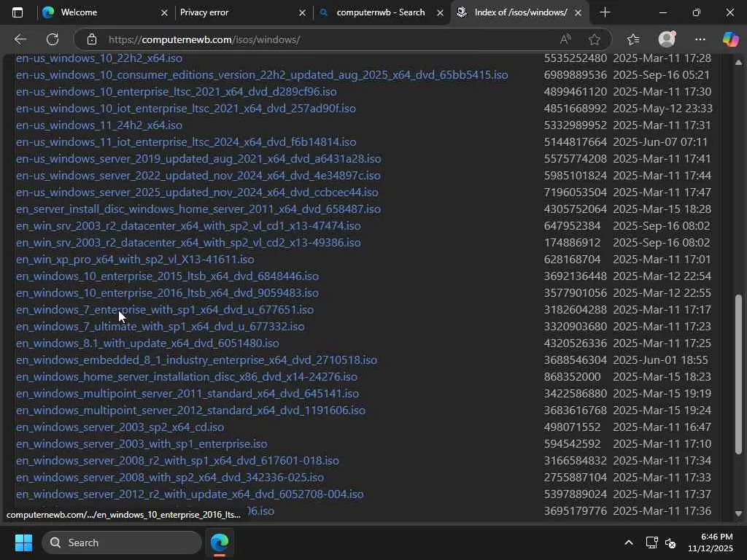Close the Privacy error tab
This screenshot has height=560, width=747.
click(302, 13)
